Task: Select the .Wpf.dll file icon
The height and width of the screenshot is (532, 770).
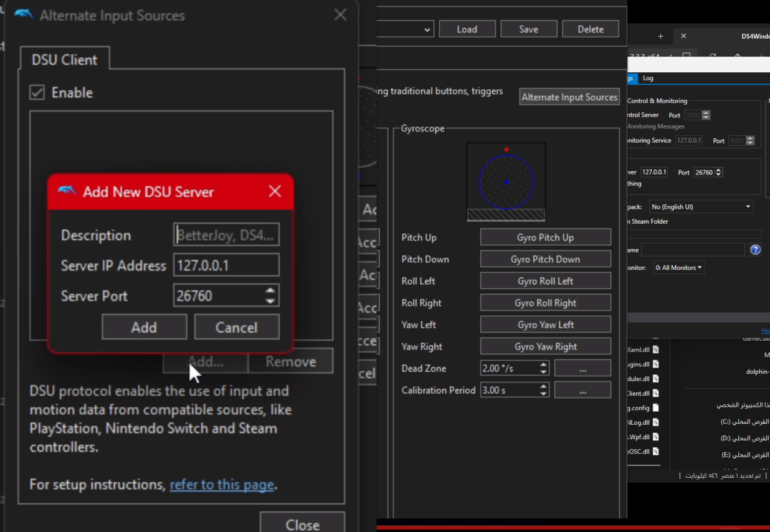Action: (656, 437)
